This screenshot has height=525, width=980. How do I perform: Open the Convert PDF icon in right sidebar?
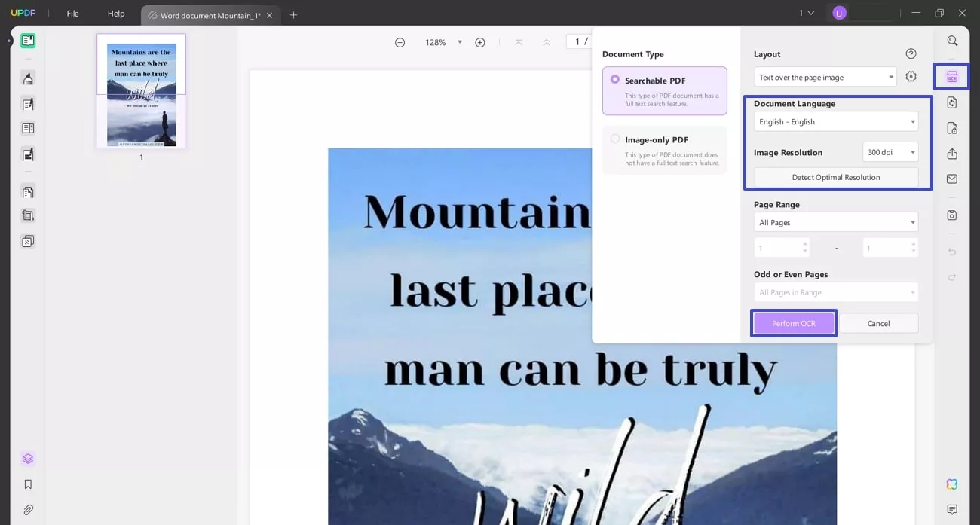(952, 102)
